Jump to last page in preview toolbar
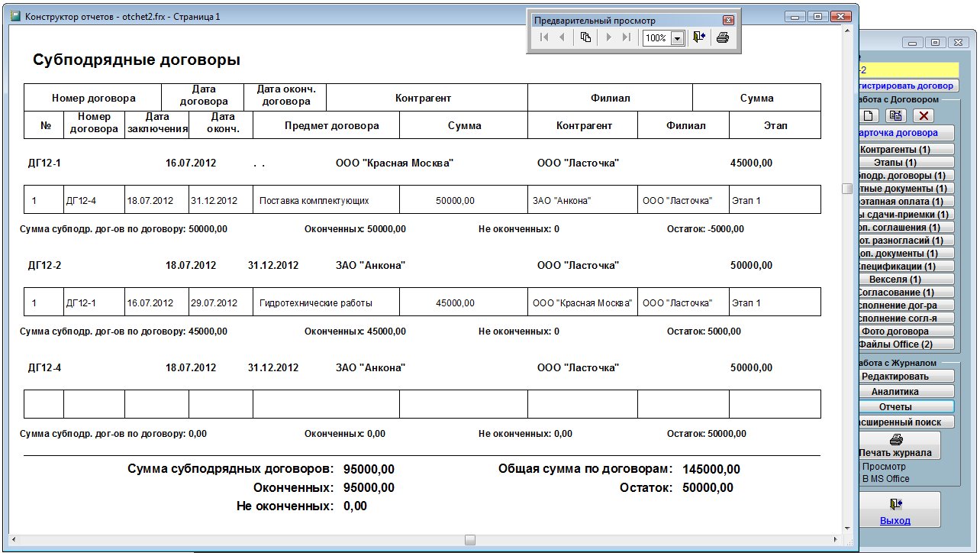The height and width of the screenshot is (553, 980). click(x=627, y=37)
